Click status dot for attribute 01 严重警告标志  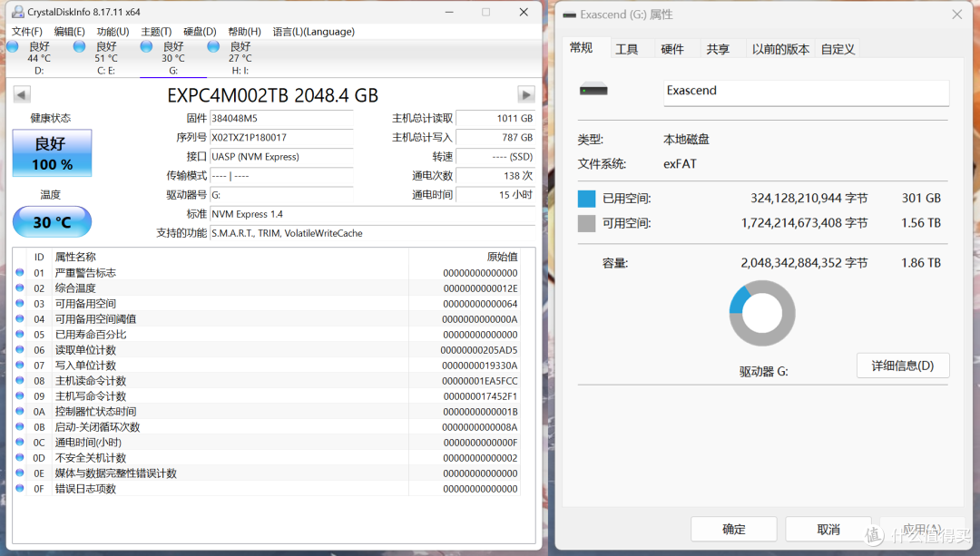(x=20, y=272)
